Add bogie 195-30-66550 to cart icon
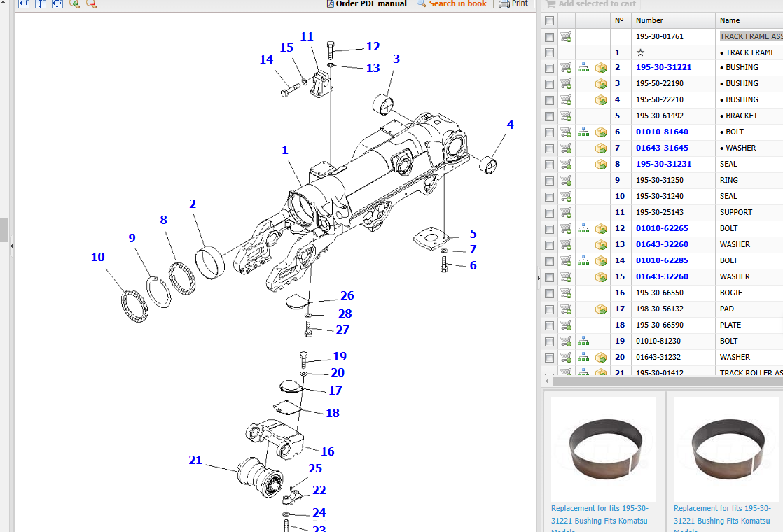This screenshot has height=532, width=783. click(566, 293)
